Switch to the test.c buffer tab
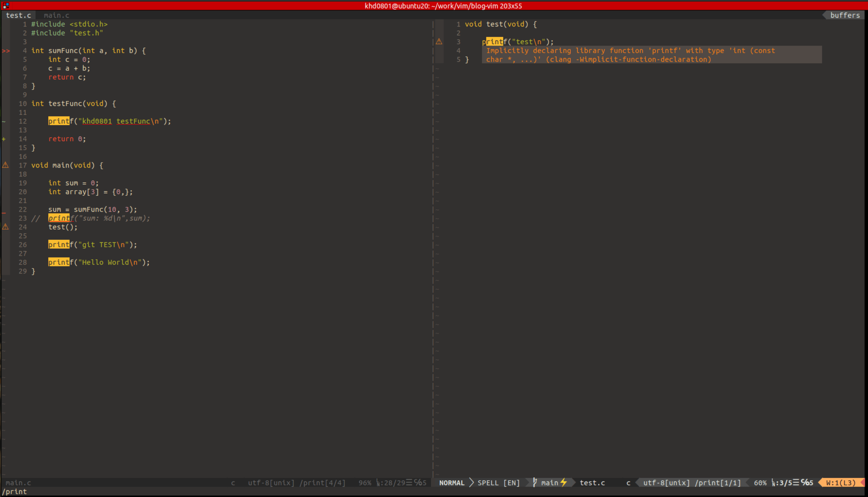The width and height of the screenshot is (868, 497). pyautogui.click(x=18, y=15)
